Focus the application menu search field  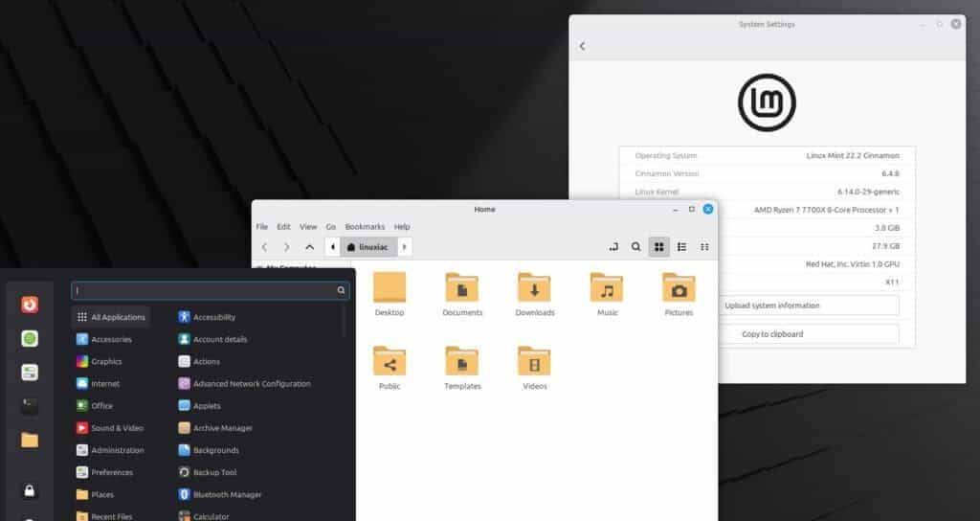[x=210, y=290]
